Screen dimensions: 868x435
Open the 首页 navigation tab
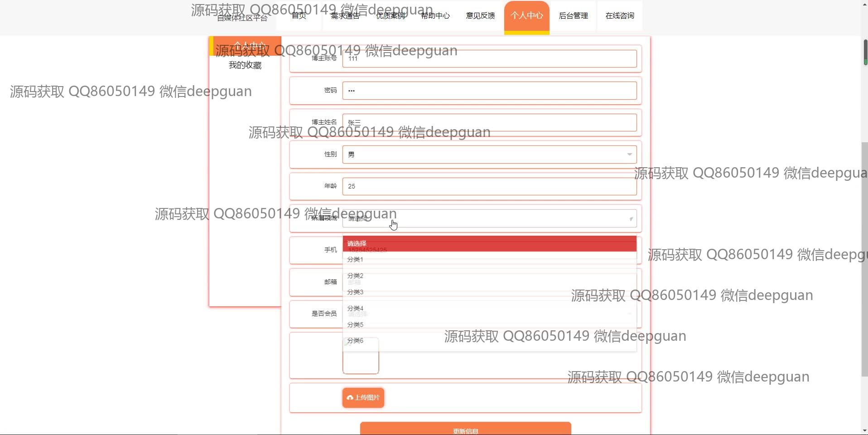(299, 15)
